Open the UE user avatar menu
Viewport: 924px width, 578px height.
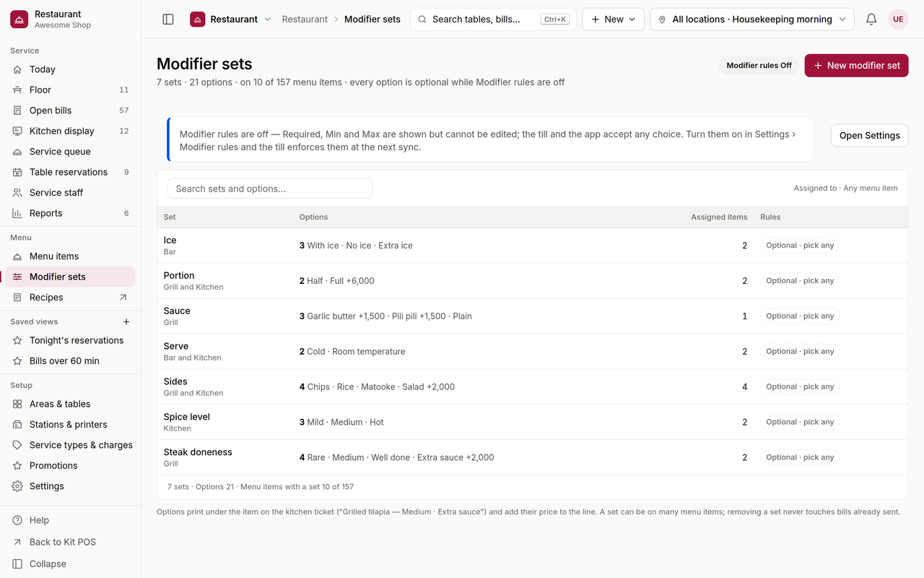coord(898,20)
